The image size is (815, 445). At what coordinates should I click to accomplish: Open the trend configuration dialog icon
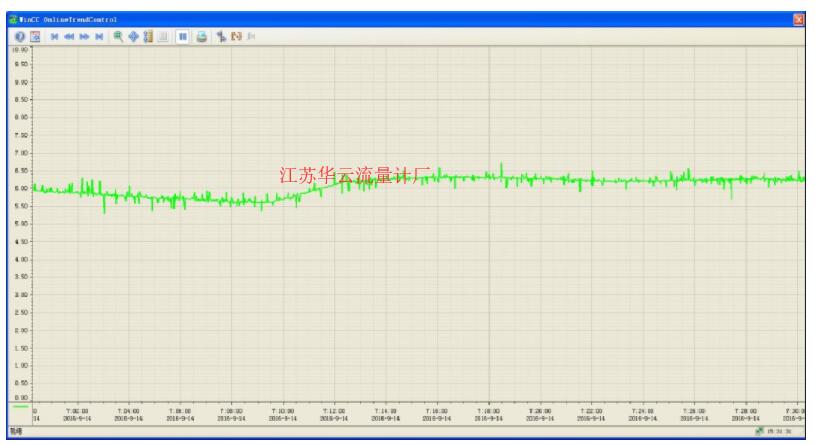pos(35,36)
